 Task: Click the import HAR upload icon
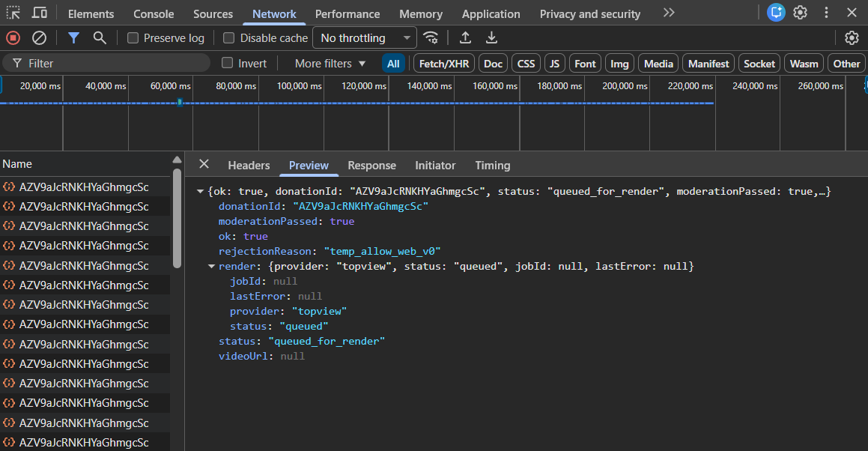click(465, 38)
